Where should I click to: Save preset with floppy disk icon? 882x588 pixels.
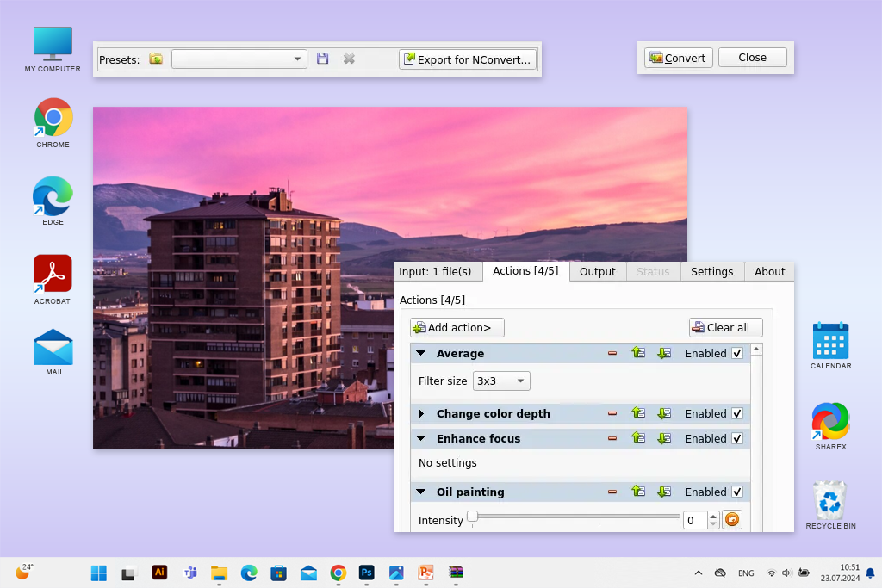pyautogui.click(x=322, y=59)
